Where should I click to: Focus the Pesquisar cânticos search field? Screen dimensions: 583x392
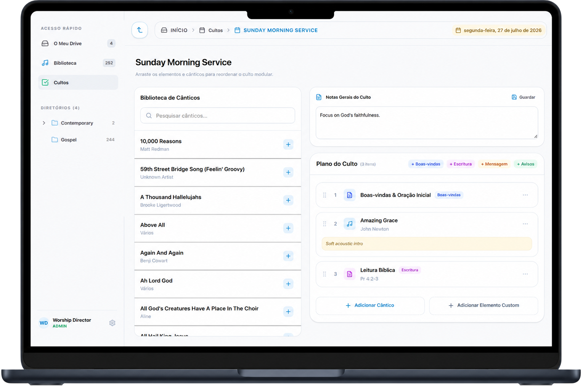(x=218, y=115)
